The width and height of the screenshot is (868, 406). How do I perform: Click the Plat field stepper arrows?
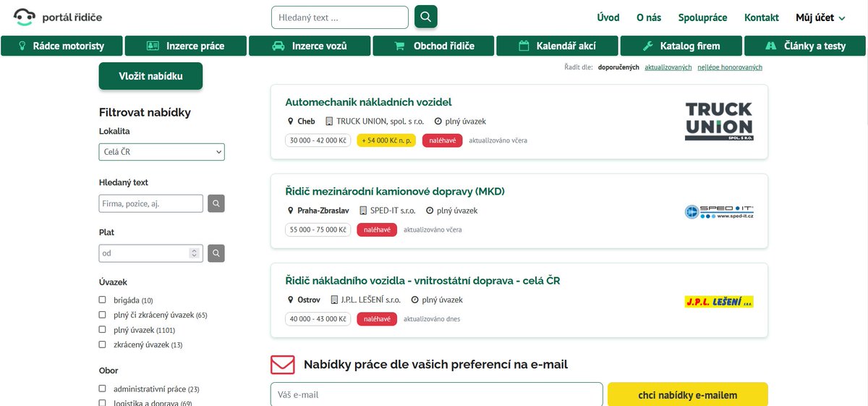(x=194, y=253)
